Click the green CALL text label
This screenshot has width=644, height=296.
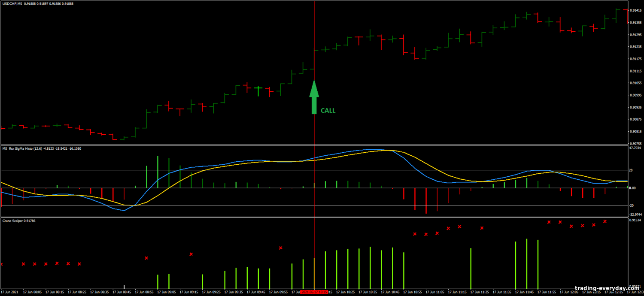coord(328,111)
